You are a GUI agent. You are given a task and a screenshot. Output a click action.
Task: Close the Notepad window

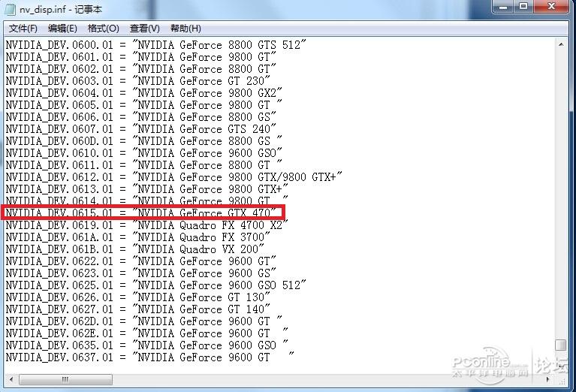(550, 7)
